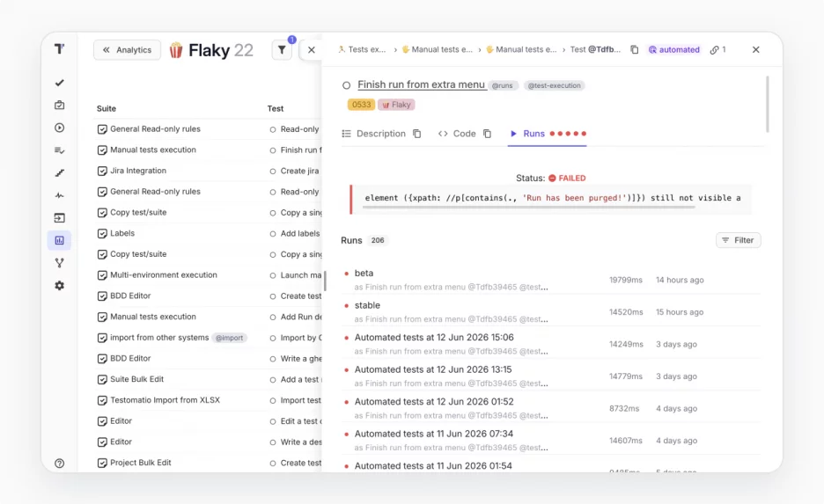Open the steps stairs icon in sidebar
The image size is (824, 504).
point(59,172)
